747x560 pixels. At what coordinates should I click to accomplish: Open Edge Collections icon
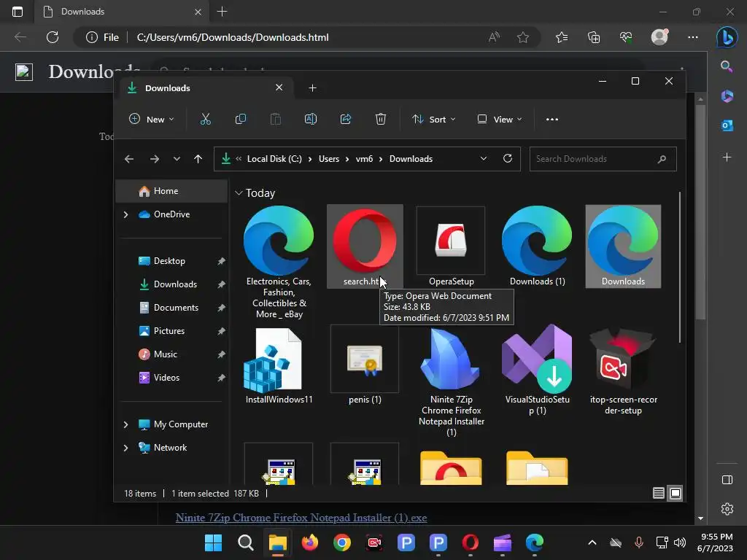(594, 37)
